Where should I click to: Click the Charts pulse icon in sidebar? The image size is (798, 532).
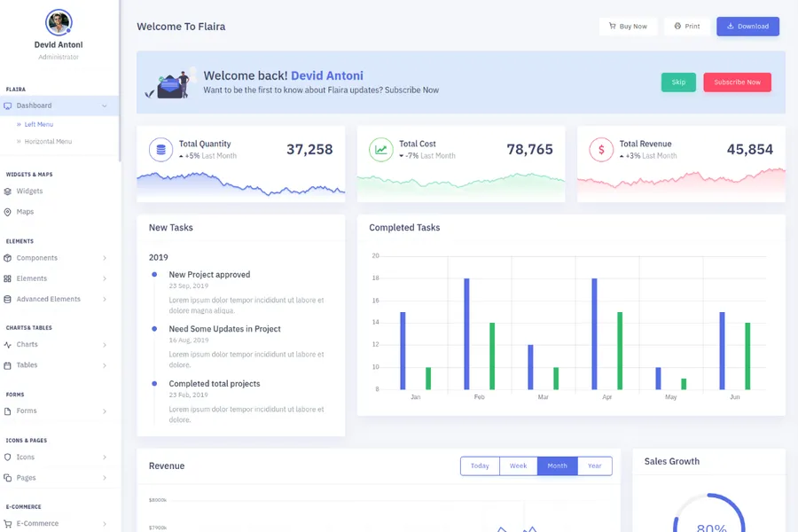coord(8,345)
